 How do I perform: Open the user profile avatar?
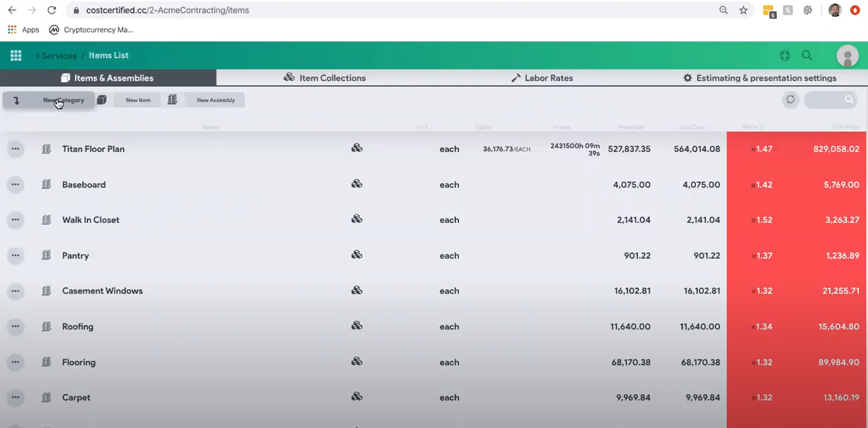click(847, 56)
